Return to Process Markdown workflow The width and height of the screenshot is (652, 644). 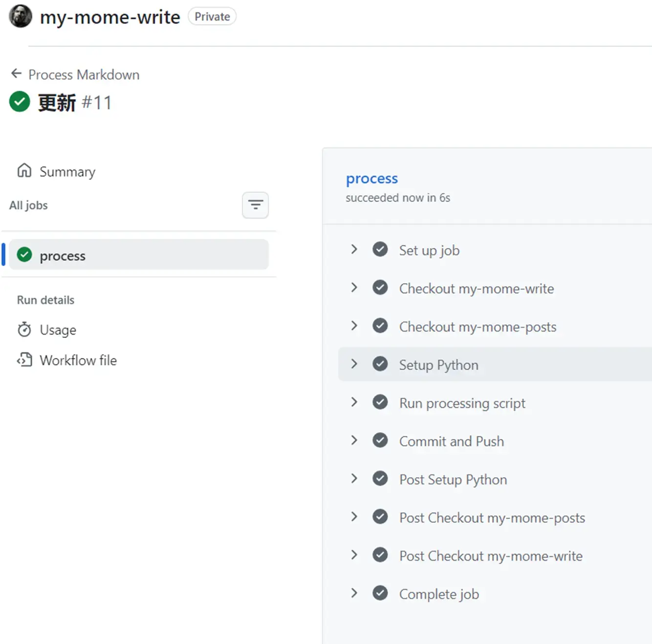(84, 74)
